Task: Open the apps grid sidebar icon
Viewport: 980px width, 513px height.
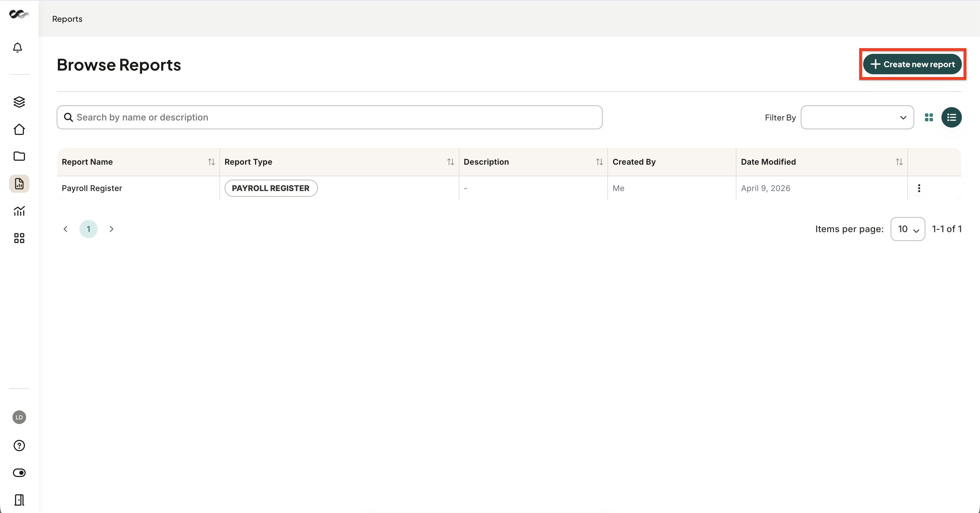Action: click(x=19, y=238)
